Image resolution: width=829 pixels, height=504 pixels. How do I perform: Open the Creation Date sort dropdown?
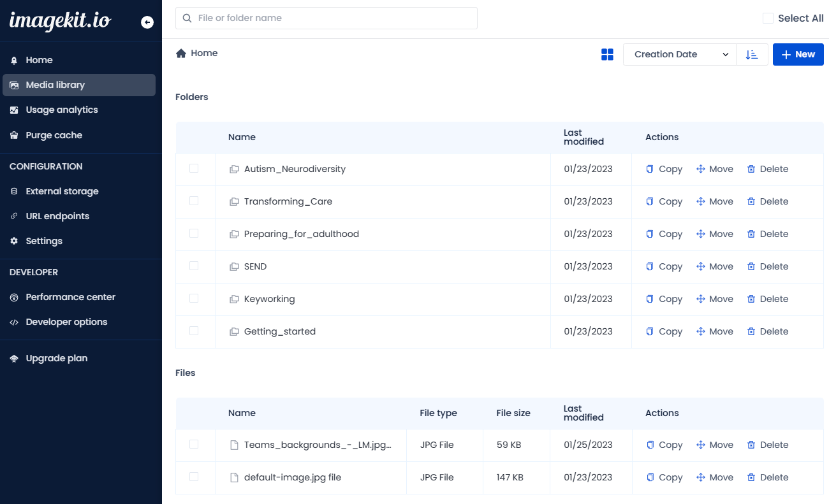click(x=679, y=55)
